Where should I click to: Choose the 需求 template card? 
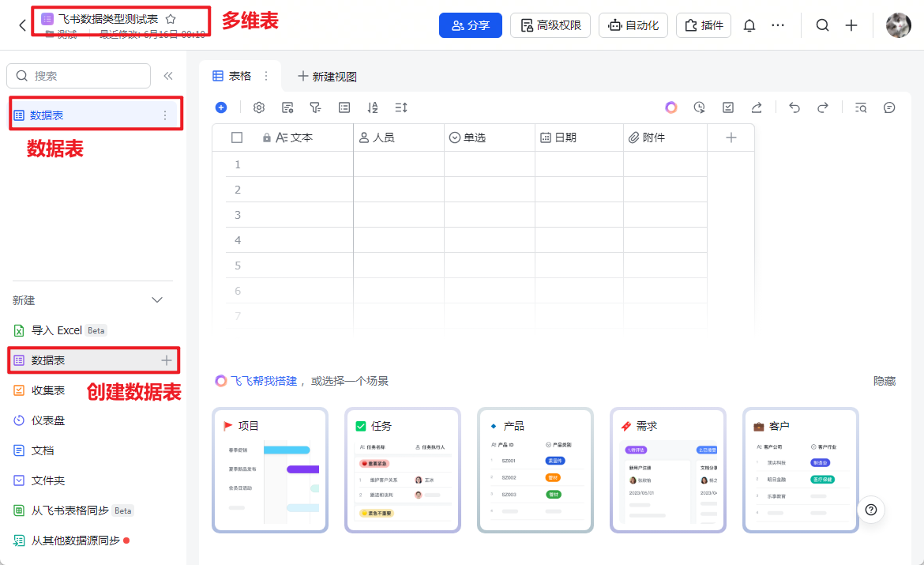coord(667,470)
